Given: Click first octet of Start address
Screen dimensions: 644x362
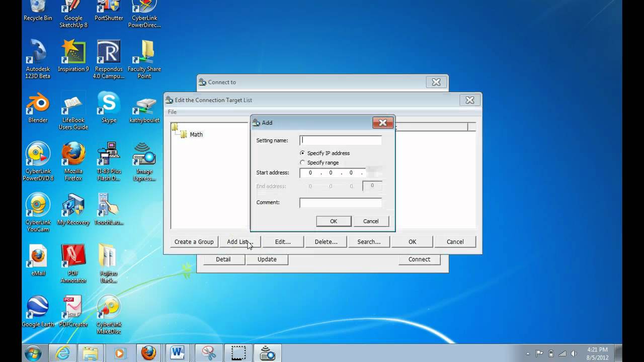Looking at the screenshot, I should point(310,172).
